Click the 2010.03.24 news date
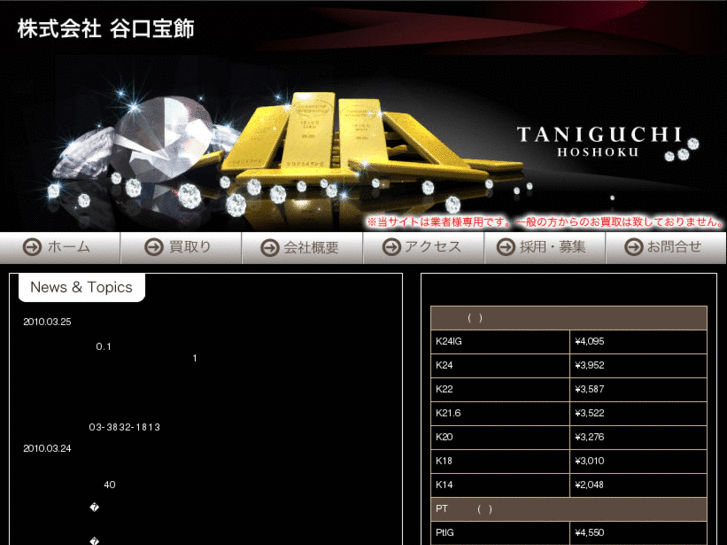This screenshot has width=727, height=545. (x=47, y=449)
